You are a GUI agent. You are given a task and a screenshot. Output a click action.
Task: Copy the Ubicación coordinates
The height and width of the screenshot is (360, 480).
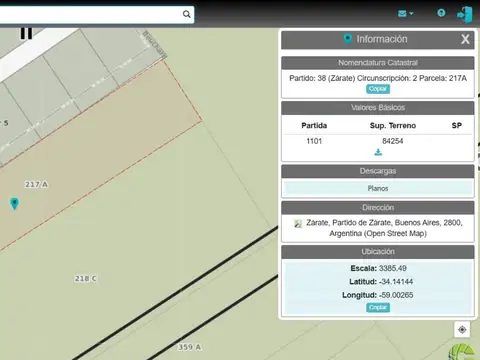(x=378, y=307)
